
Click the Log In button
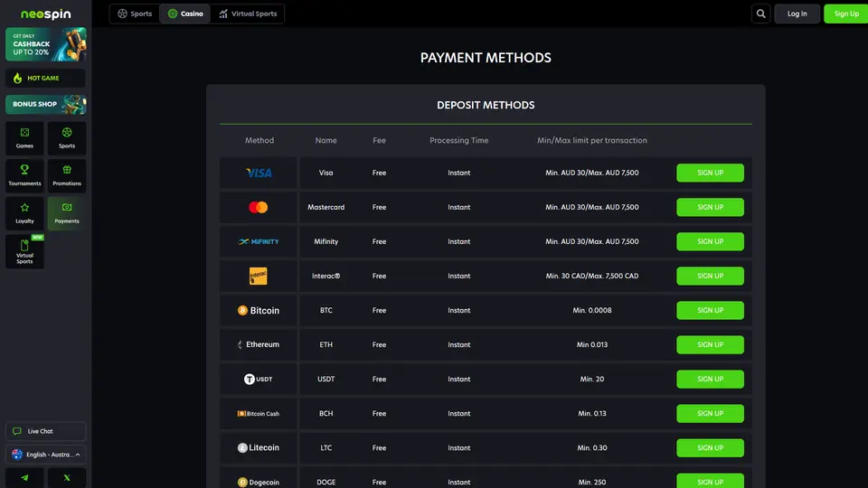point(797,14)
